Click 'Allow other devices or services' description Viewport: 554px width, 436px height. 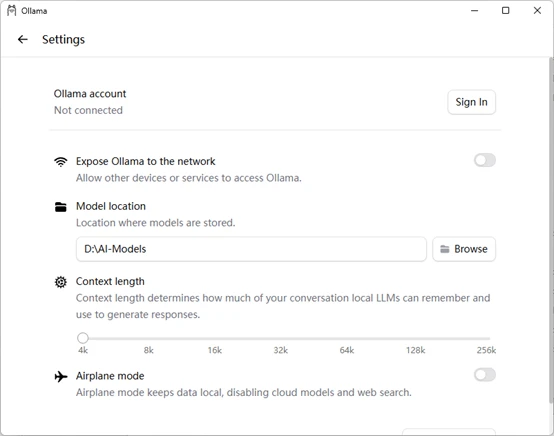189,178
